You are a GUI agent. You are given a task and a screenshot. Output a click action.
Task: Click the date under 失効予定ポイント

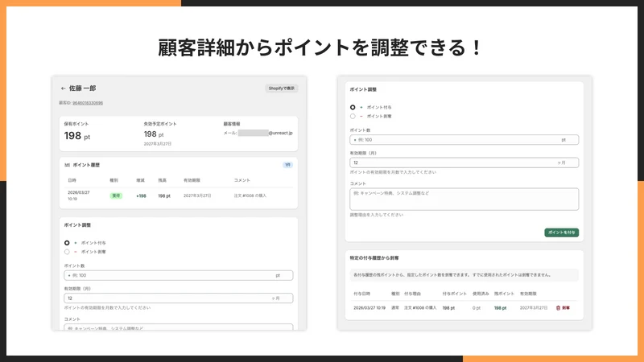pos(158,144)
